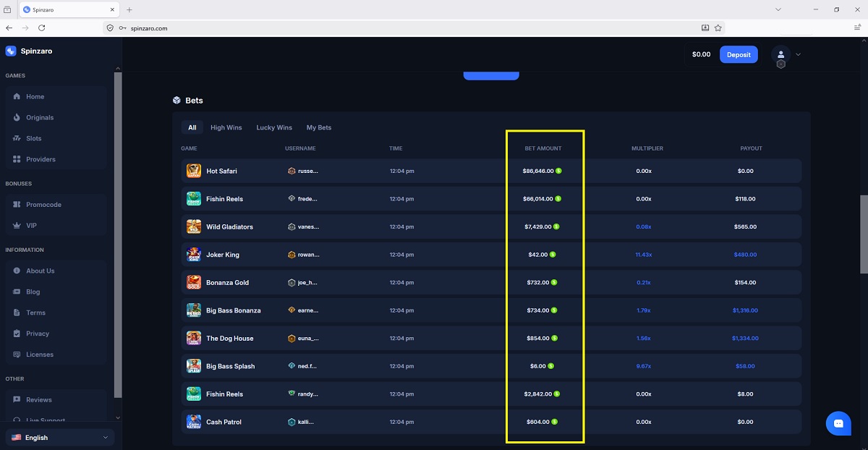Expand the English language dropdown
Image resolution: width=868 pixels, height=450 pixels.
pos(59,438)
